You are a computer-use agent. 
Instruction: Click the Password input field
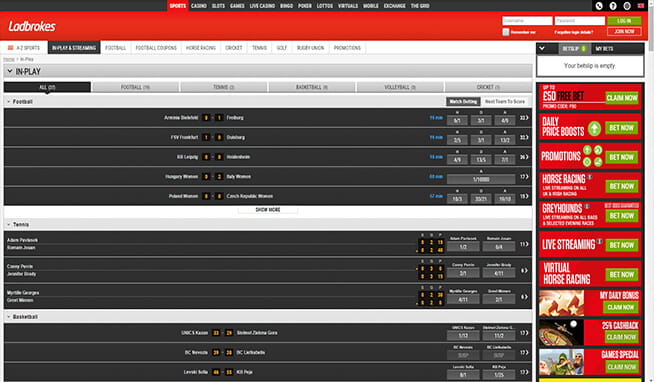[580, 21]
